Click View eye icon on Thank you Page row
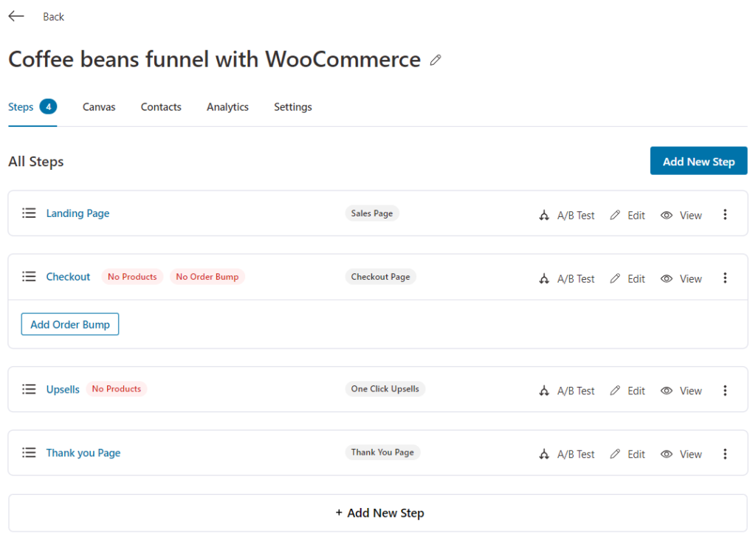This screenshot has height=539, width=756. [667, 454]
